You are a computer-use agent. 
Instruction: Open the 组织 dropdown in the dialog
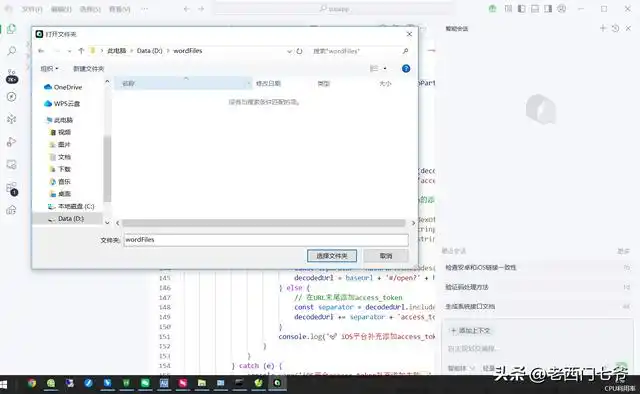[x=49, y=69]
